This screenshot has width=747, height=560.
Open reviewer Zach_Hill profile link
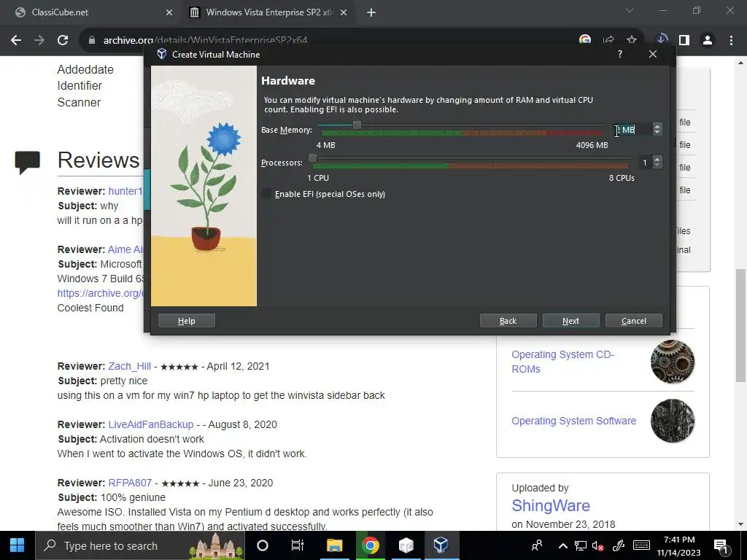pyautogui.click(x=130, y=366)
